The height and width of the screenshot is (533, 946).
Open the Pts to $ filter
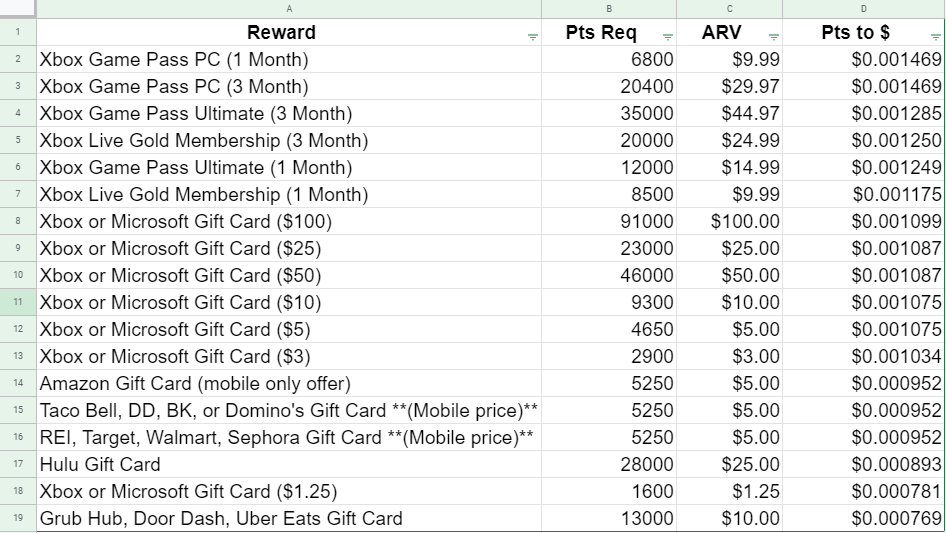[936, 37]
